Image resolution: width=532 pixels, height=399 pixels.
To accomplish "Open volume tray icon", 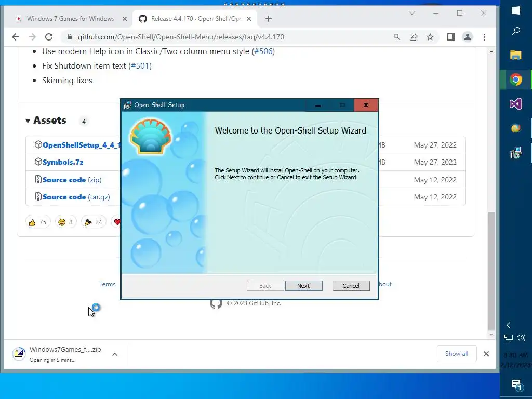I will 521,338.
